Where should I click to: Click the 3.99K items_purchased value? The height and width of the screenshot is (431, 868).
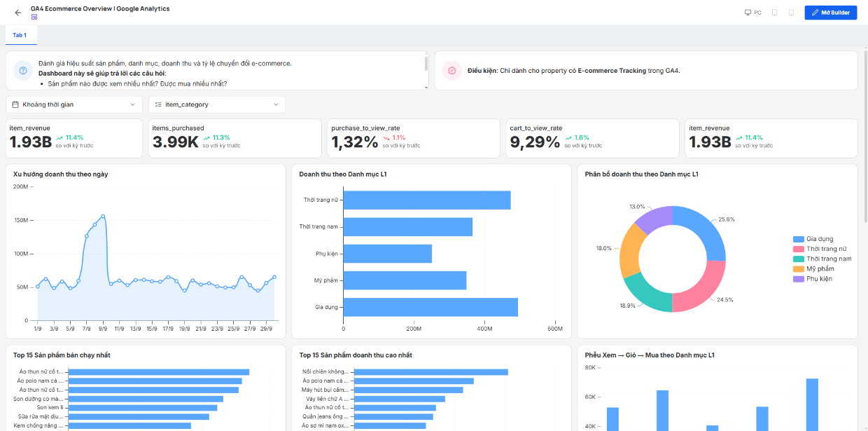coord(176,142)
